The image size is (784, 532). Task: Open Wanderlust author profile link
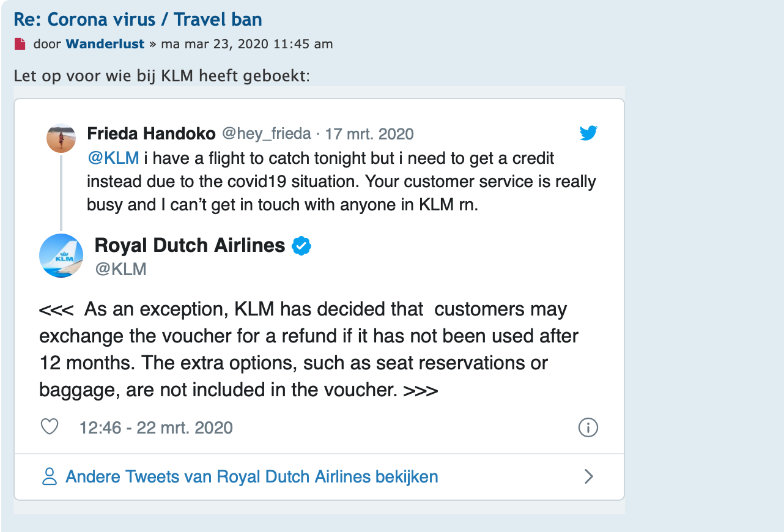tap(105, 44)
